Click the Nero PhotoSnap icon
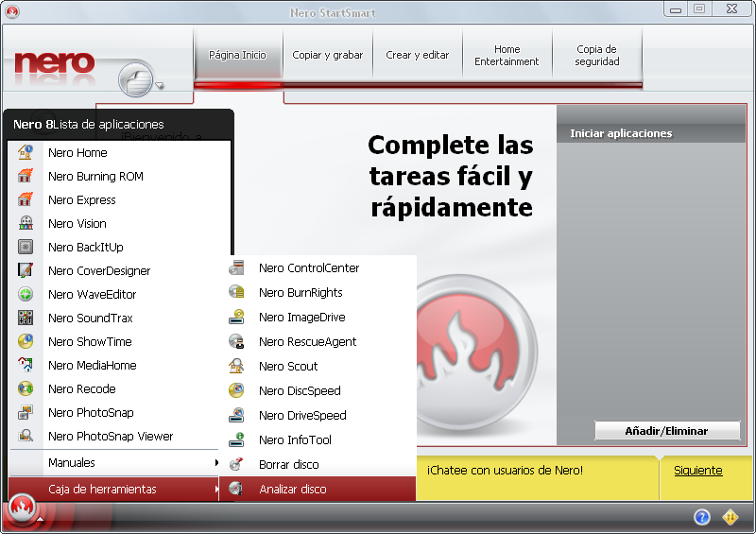Viewport: 756px width, 534px height. coord(26,412)
